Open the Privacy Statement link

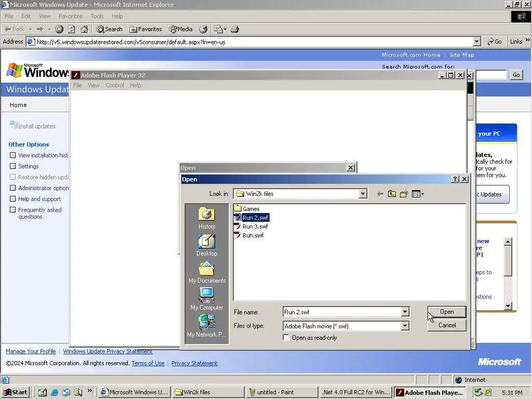[x=194, y=363]
